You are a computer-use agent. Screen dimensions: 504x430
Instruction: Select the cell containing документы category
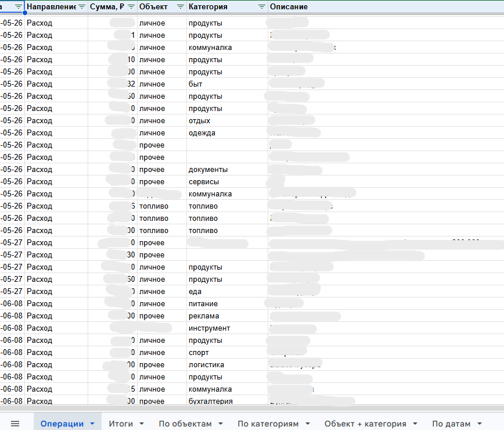227,170
